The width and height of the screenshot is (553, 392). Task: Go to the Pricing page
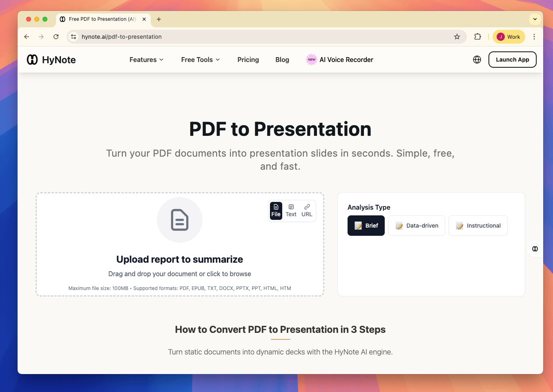[x=248, y=60]
